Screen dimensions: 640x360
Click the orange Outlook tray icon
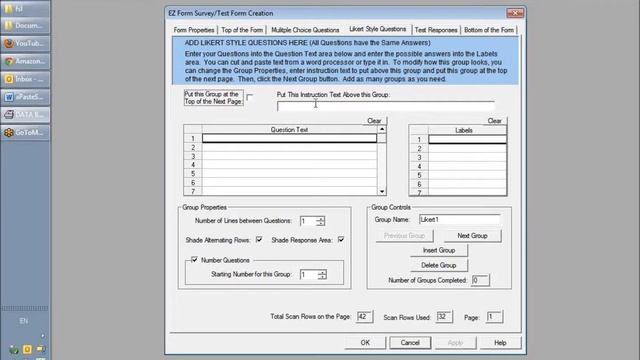(x=27, y=349)
